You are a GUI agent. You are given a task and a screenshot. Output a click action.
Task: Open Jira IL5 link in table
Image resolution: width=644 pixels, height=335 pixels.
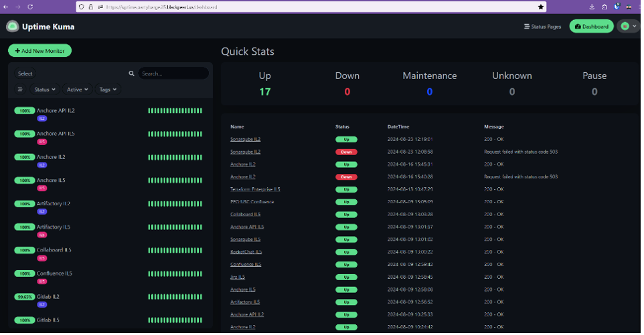tap(238, 277)
